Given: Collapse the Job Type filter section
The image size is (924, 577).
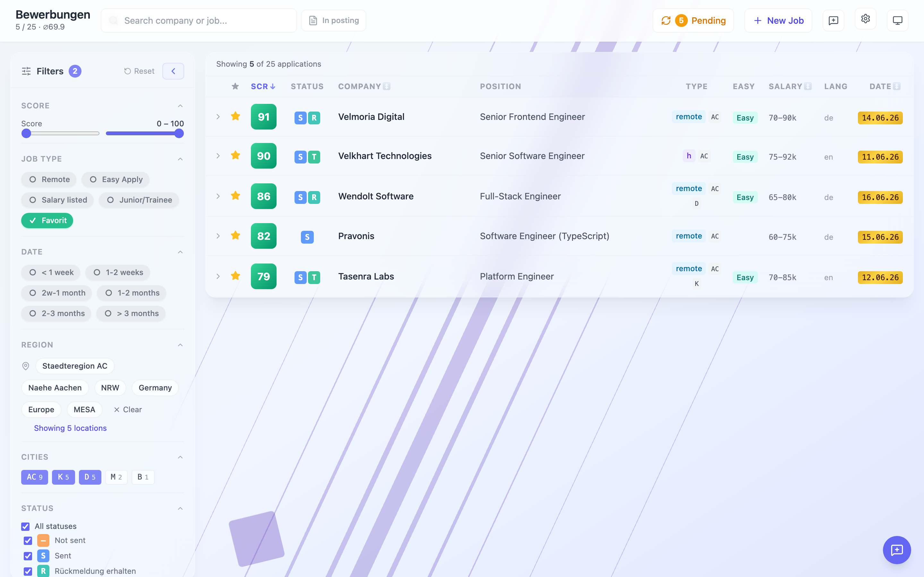Looking at the screenshot, I should 180,159.
